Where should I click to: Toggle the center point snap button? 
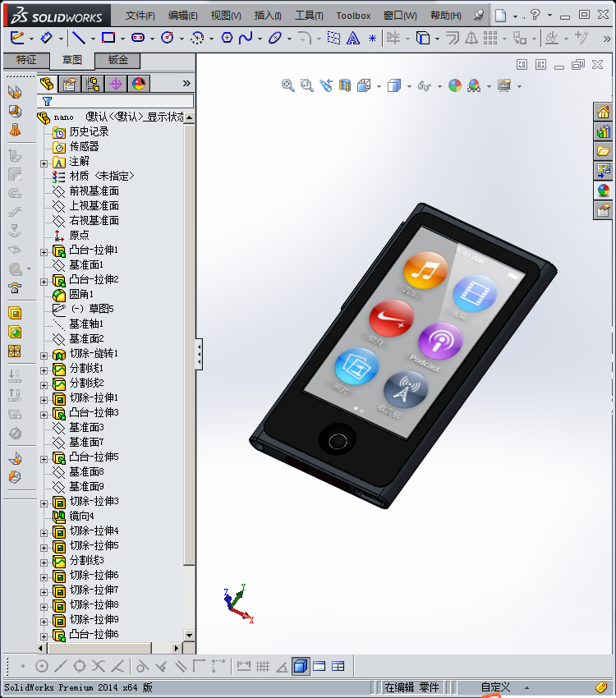pos(42,667)
